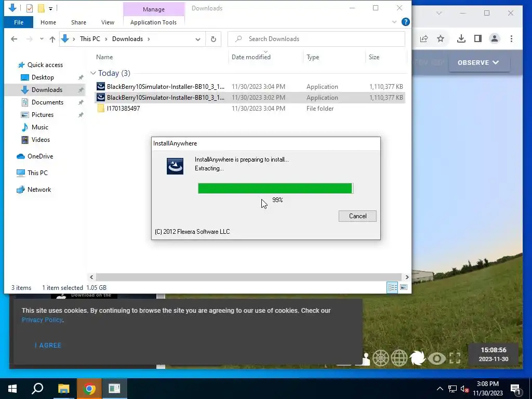Switch to the Home ribbon tab
This screenshot has width=532, height=399.
[x=48, y=22]
